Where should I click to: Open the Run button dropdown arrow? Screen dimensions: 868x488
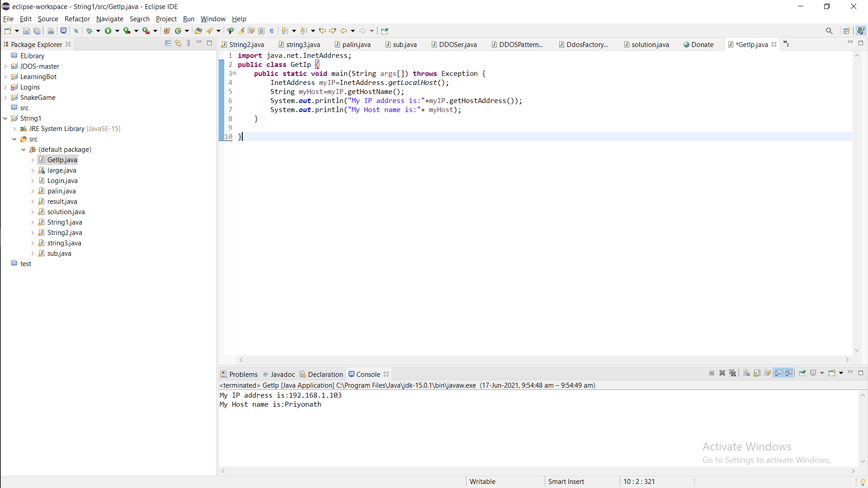[x=117, y=31]
